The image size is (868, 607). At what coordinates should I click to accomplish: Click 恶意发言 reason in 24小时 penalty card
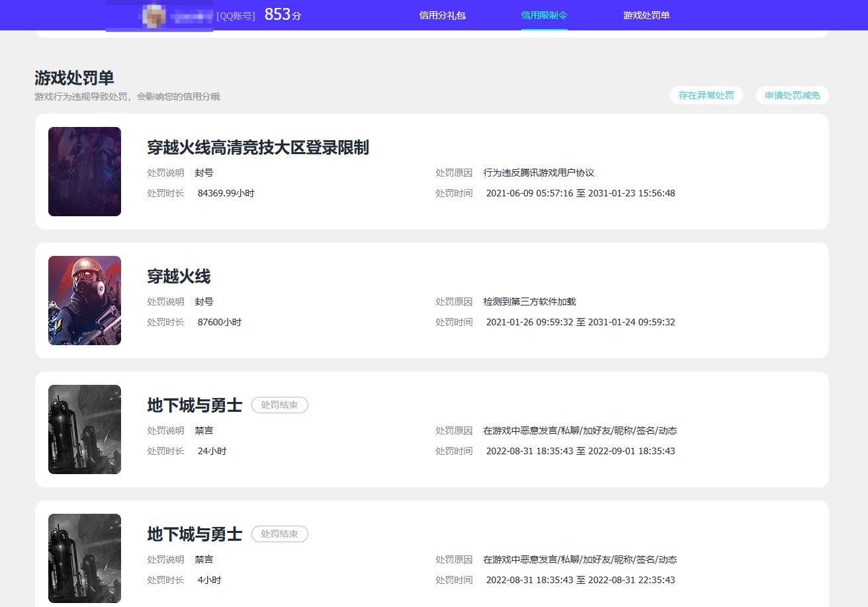pos(580,431)
